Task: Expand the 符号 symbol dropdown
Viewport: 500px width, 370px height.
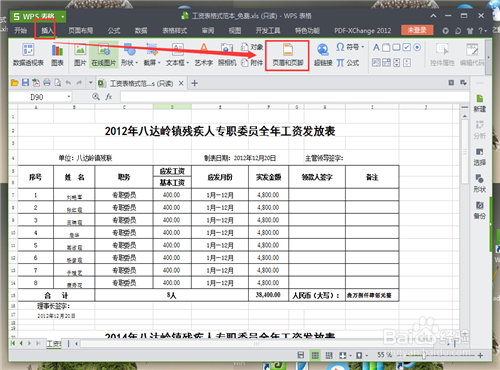Action: (363, 47)
